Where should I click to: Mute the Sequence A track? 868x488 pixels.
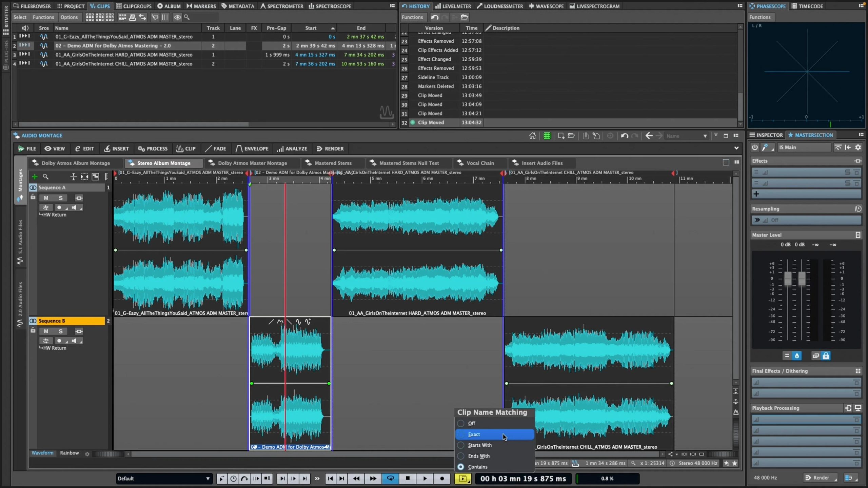pyautogui.click(x=46, y=198)
